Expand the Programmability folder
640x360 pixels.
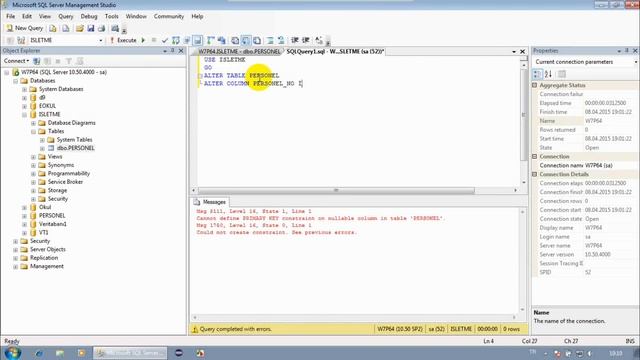coord(33,173)
